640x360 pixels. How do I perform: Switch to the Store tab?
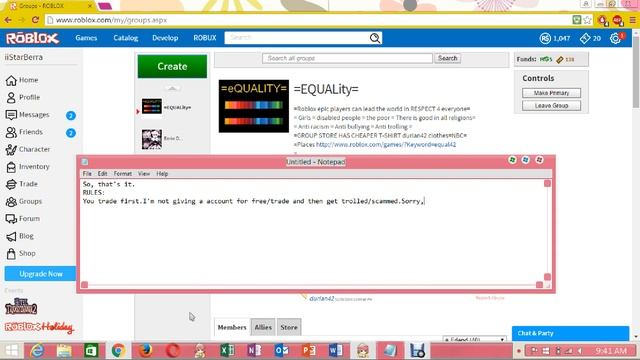pyautogui.click(x=289, y=327)
